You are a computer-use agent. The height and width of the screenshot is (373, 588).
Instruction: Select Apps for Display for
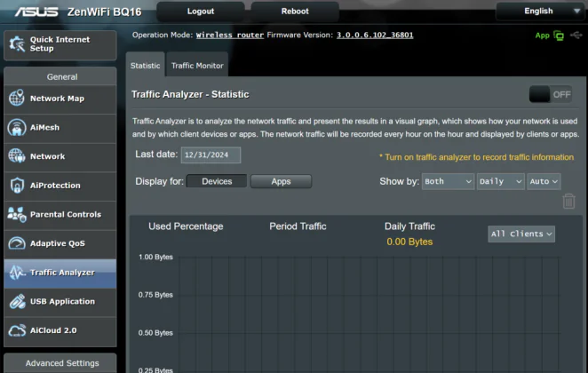pyautogui.click(x=281, y=181)
